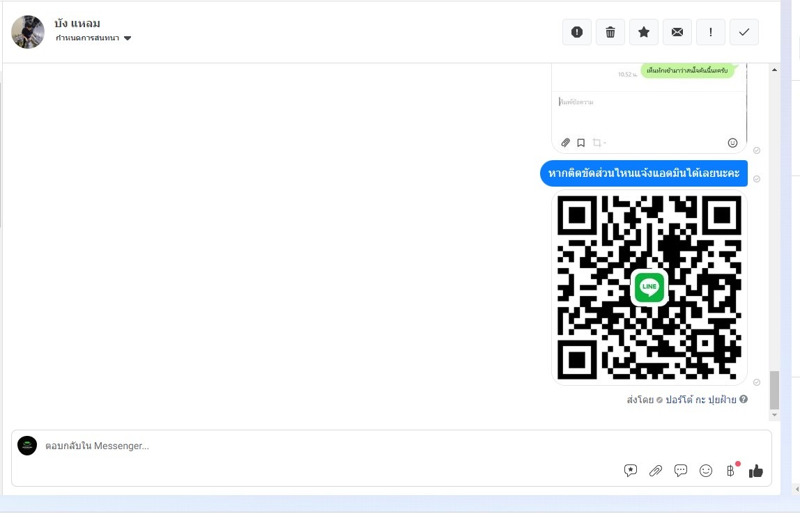Open the LINE QR code image

click(649, 288)
